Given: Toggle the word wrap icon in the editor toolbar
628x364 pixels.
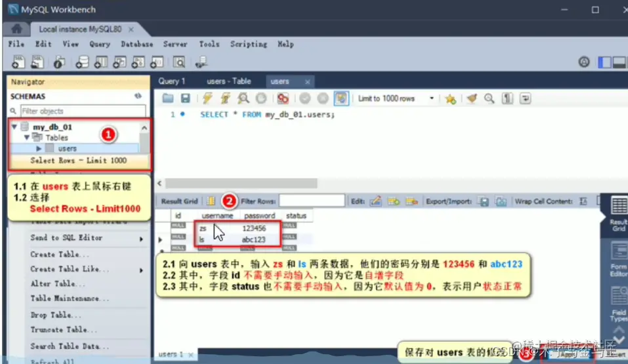Looking at the screenshot, I should click(x=526, y=98).
